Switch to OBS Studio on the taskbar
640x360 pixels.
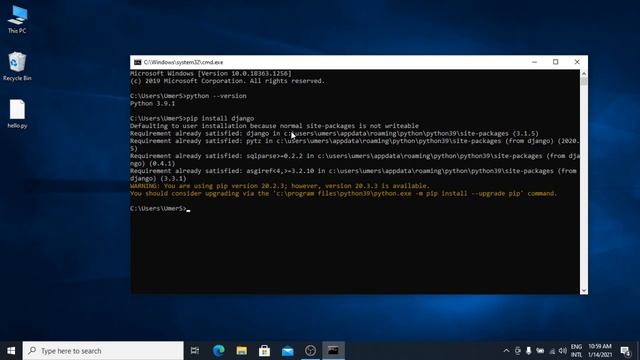click(x=310, y=351)
